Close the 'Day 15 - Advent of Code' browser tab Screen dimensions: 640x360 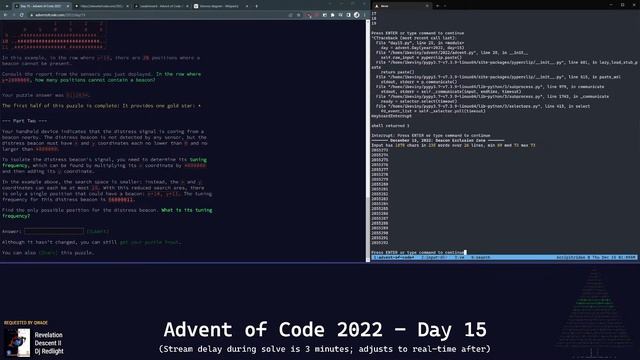pos(68,6)
